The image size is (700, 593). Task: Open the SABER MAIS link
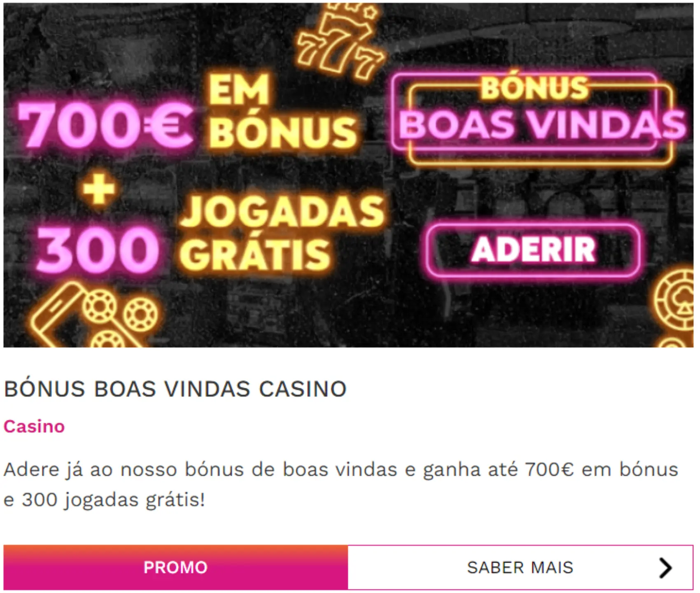coord(520,567)
